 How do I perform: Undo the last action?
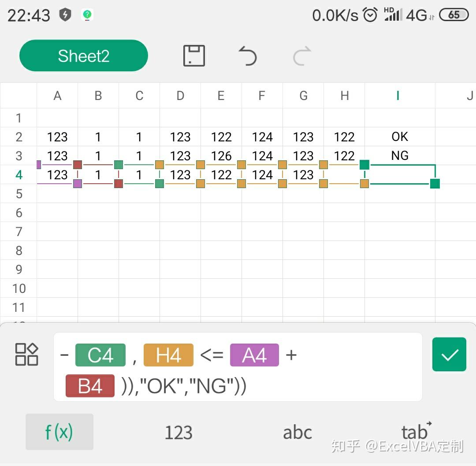click(x=248, y=56)
